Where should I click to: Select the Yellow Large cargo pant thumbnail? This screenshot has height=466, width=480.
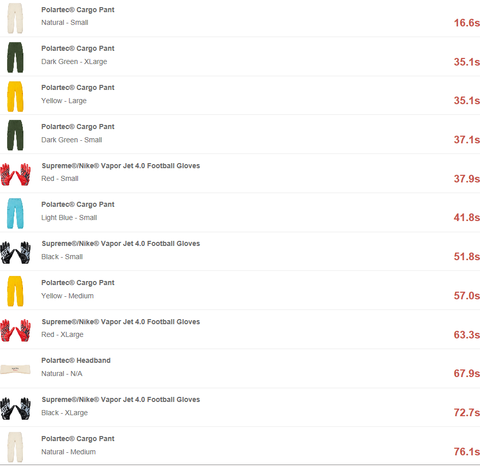pos(15,96)
